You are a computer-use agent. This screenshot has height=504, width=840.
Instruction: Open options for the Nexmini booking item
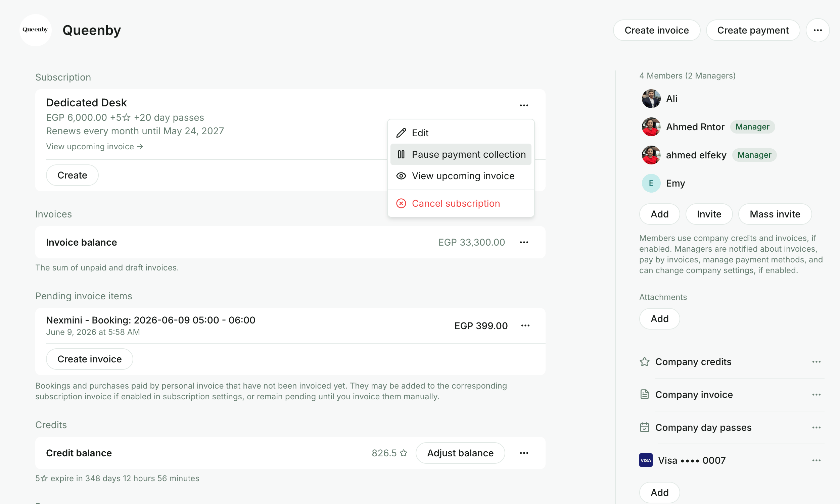point(525,325)
